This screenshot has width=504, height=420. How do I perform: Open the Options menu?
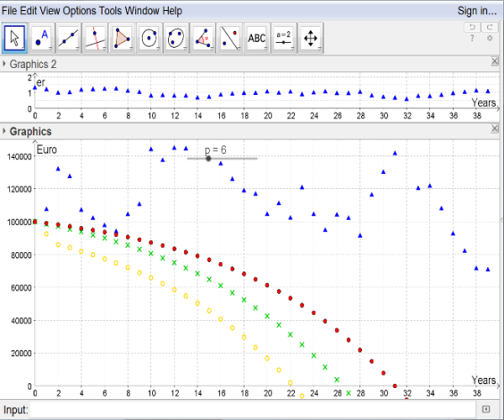(x=80, y=11)
